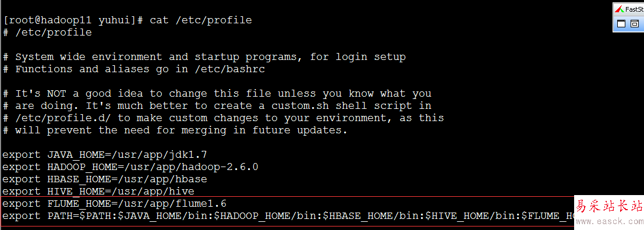Click the export HIVE_HOME line
644x230 pixels.
pos(98,192)
